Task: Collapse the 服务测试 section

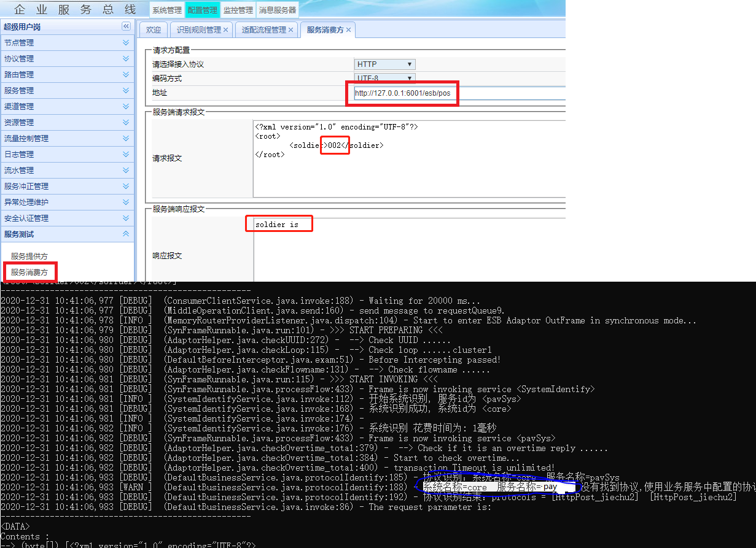Action: coord(126,234)
